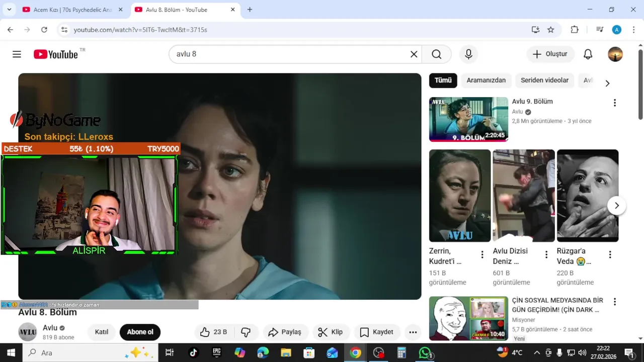The height and width of the screenshot is (362, 644).
Task: Open the Rüzgar'a Veda short
Action: [588, 196]
